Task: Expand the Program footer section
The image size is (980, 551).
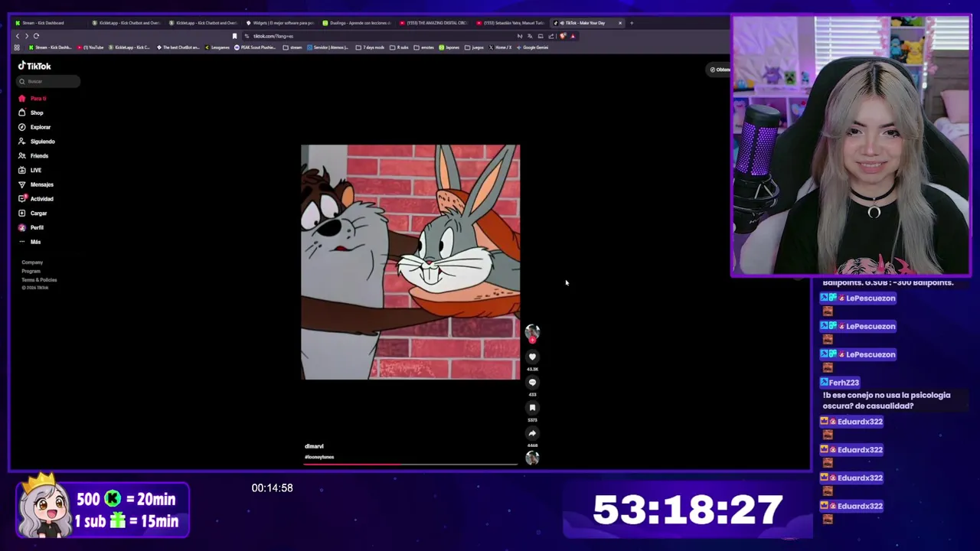Action: click(31, 271)
